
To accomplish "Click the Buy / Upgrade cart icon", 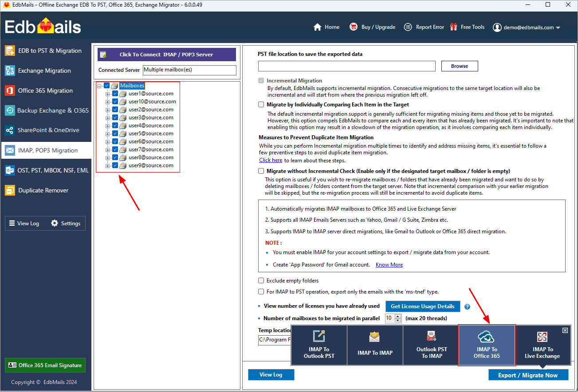I will [353, 27].
